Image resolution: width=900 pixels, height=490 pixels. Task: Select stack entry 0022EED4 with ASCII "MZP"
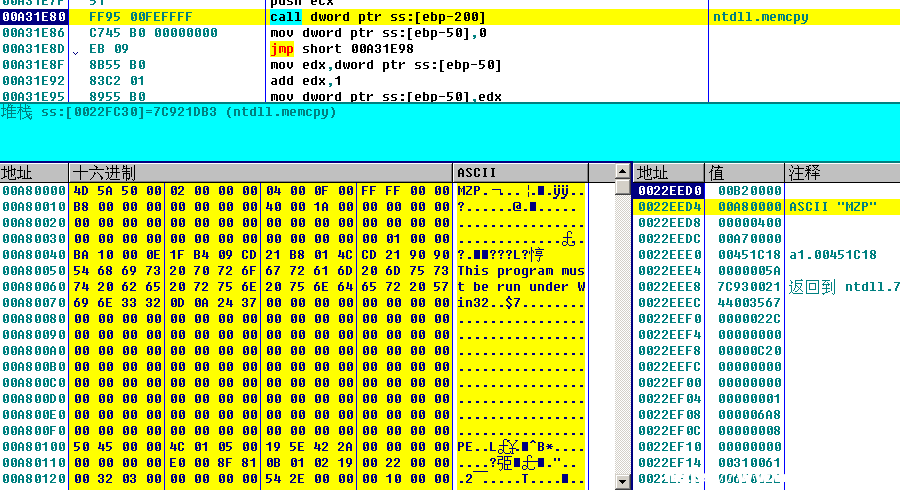[x=767, y=207]
